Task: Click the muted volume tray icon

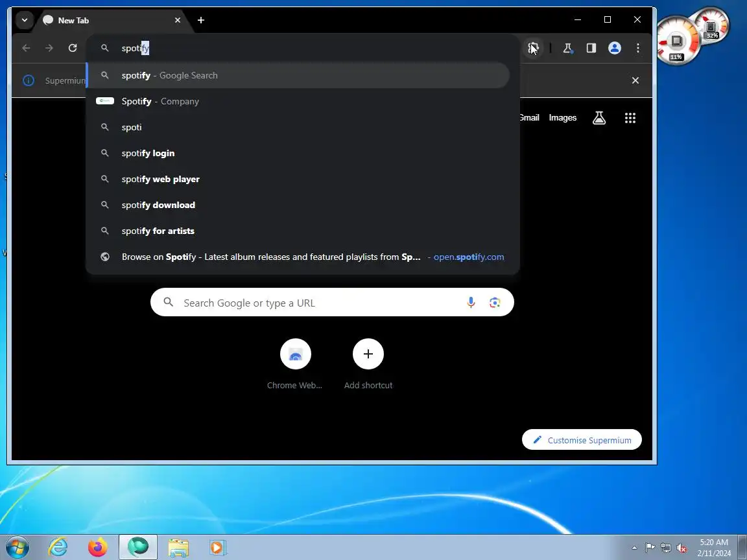Action: click(682, 548)
